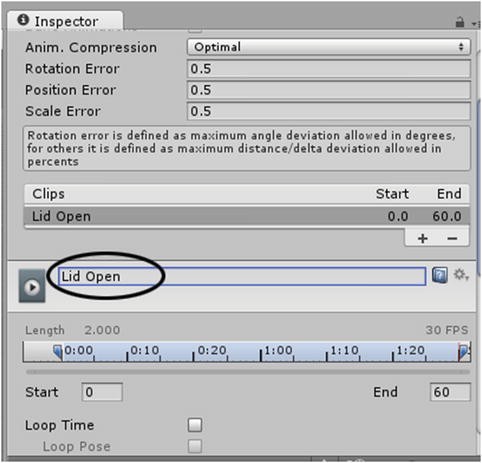
Task: Open the Anim. Compression dropdown
Action: click(x=329, y=47)
